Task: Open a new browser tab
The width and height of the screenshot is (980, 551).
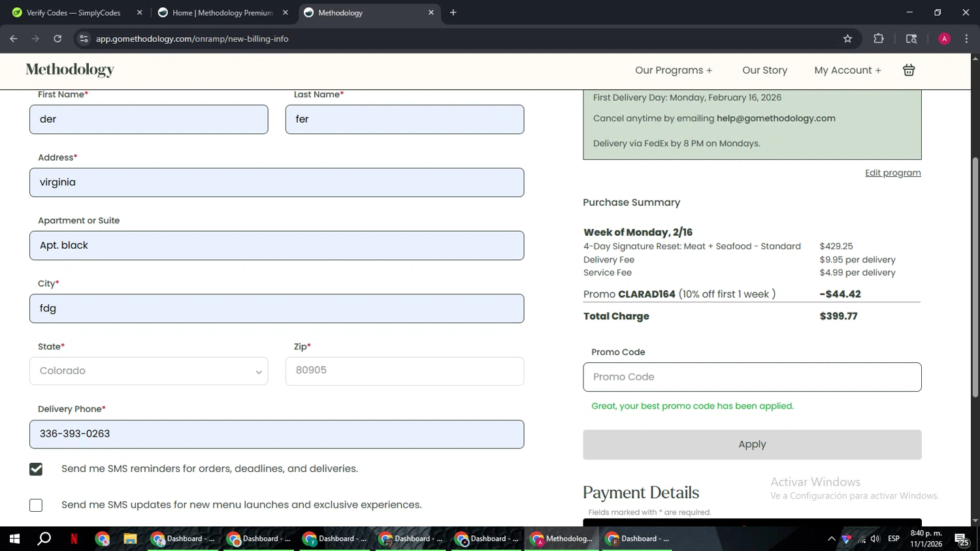Action: (453, 12)
